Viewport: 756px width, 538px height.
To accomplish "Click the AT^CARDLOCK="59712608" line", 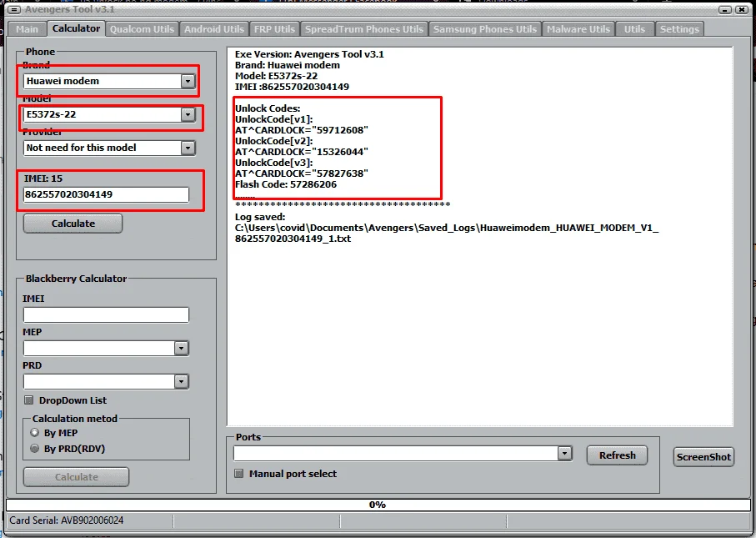I will click(x=302, y=130).
